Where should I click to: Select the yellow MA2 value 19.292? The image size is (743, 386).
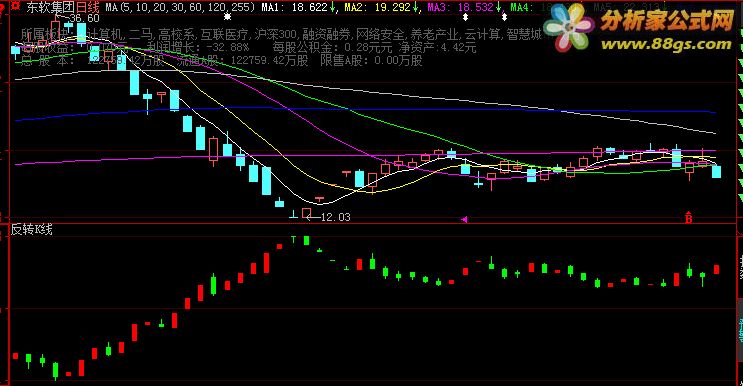pos(392,7)
